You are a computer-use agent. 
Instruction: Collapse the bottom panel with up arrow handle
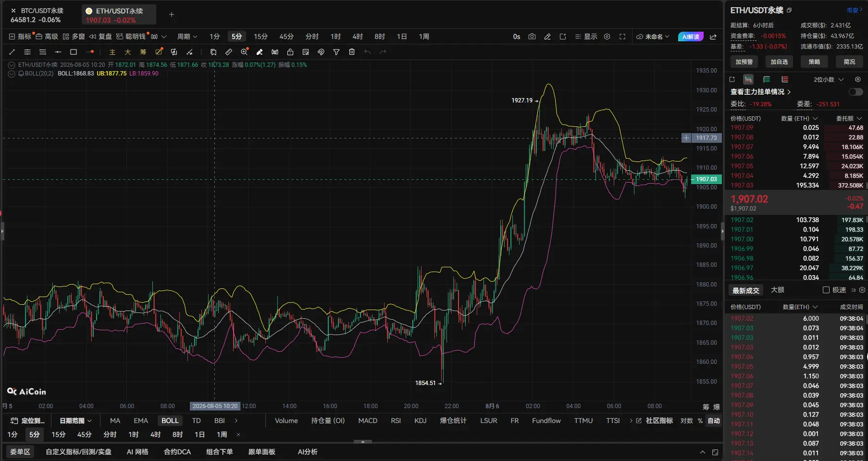pyautogui.click(x=363, y=441)
